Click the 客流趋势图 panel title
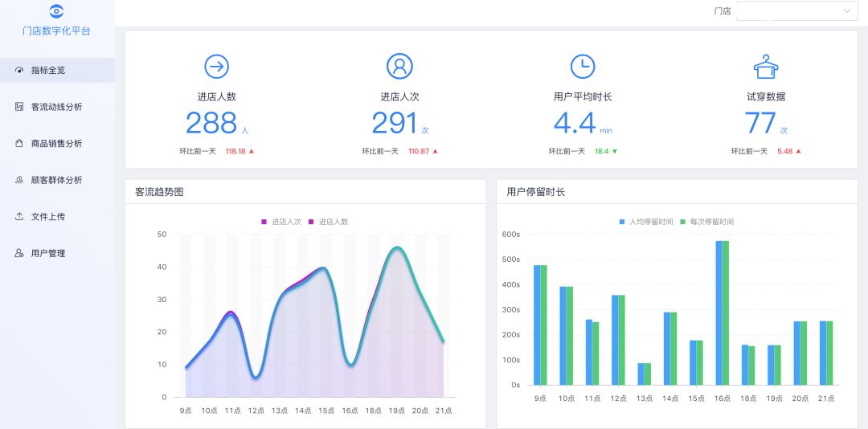Screen dimensions: 868x429 159,192
